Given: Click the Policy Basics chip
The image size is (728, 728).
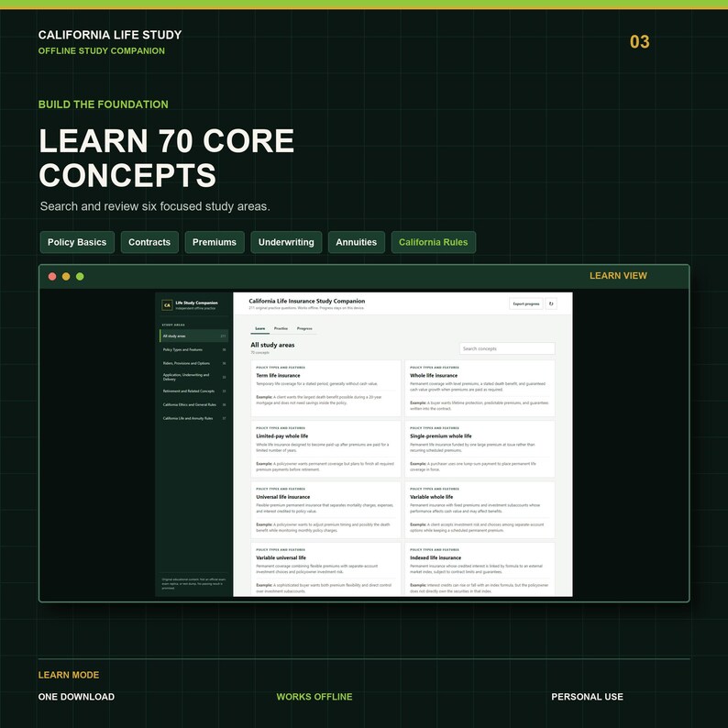Looking at the screenshot, I should 77,242.
